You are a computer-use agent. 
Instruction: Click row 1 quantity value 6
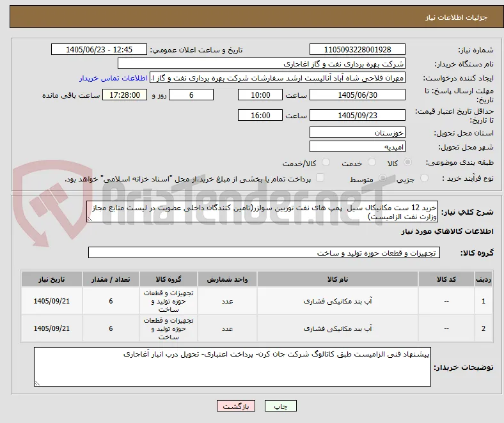click(111, 301)
